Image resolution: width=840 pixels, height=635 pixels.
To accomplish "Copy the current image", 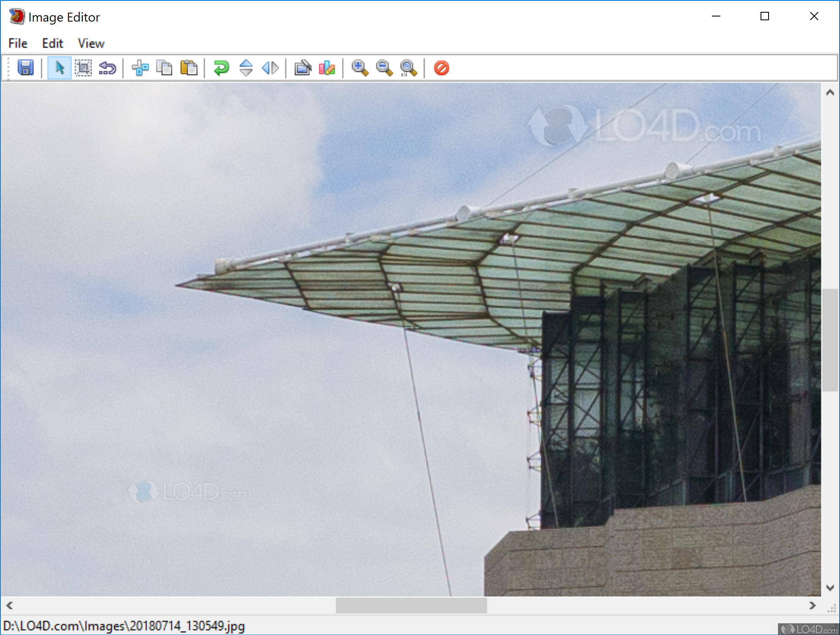I will pyautogui.click(x=164, y=68).
